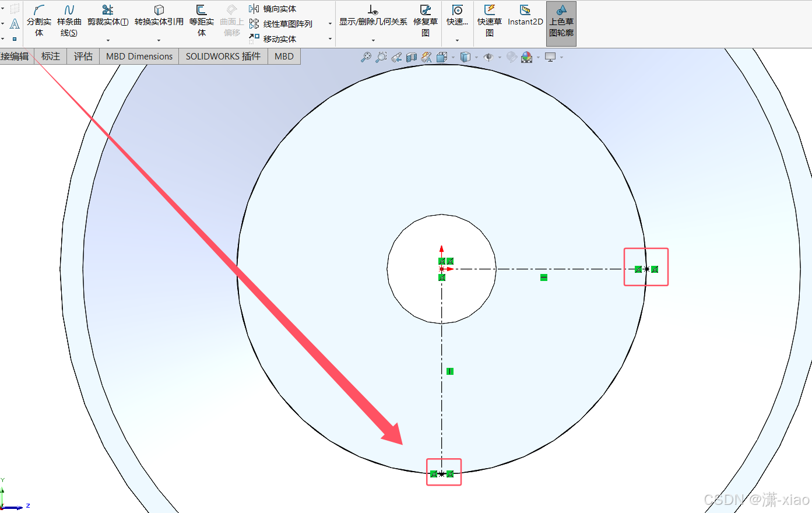This screenshot has height=513, width=812.
Task: Click the View Settings monitor icon
Action: (550, 57)
